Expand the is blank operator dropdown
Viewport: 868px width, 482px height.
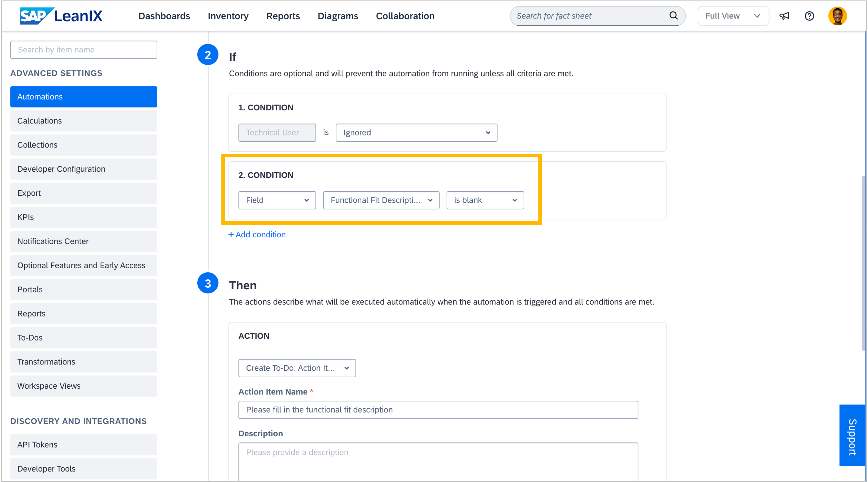click(x=485, y=200)
